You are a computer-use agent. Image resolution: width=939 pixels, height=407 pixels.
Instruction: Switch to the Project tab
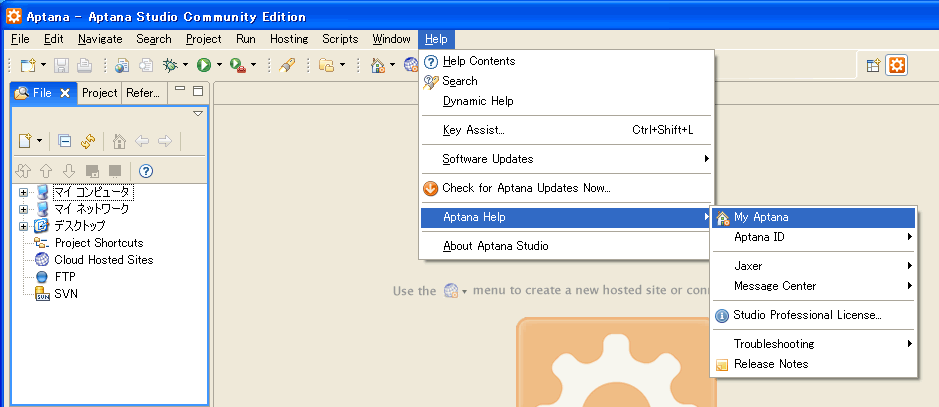99,93
